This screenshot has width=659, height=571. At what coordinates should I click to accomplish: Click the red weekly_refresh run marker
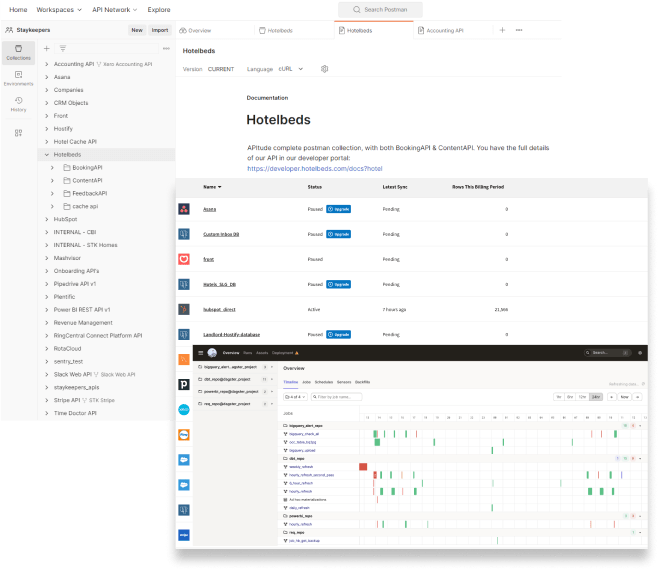tap(363, 467)
